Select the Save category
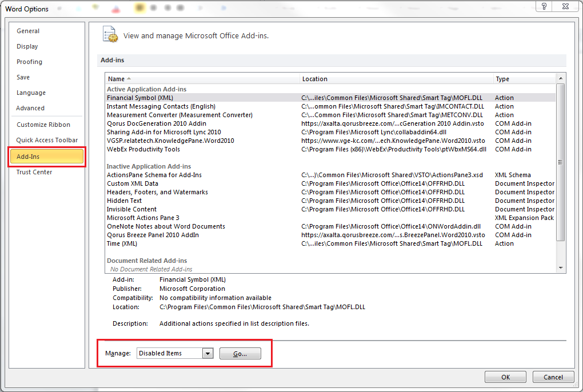The height and width of the screenshot is (392, 583). (23, 77)
